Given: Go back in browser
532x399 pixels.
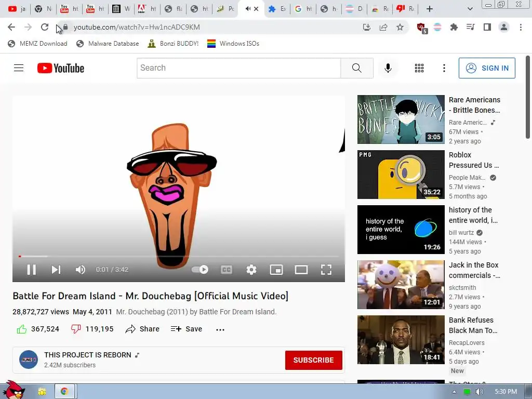Looking at the screenshot, I should [x=11, y=27].
